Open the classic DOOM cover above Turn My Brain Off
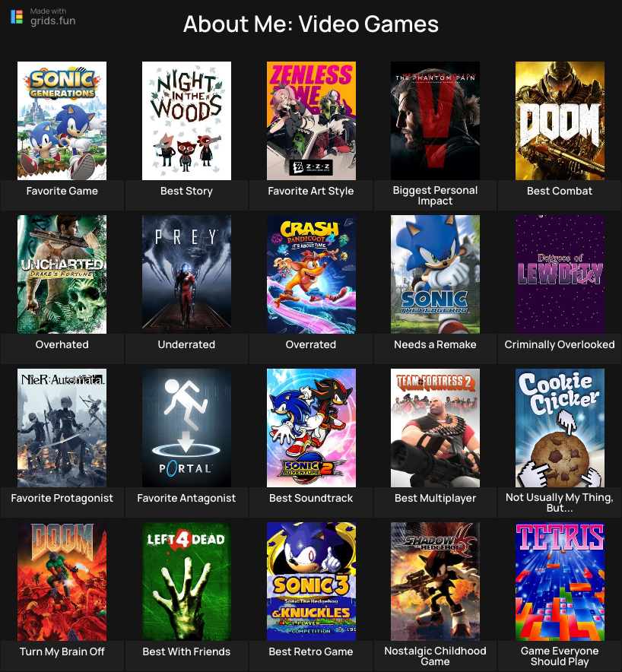The width and height of the screenshot is (622, 672). (62, 582)
